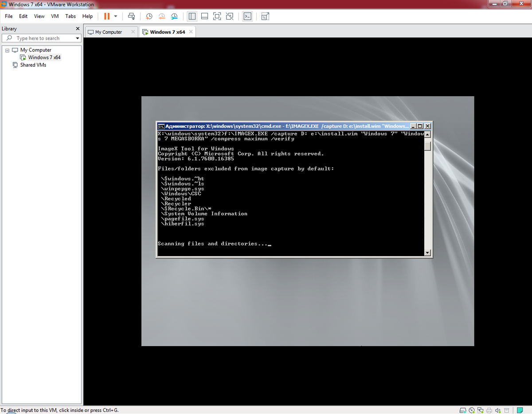Image resolution: width=532 pixels, height=414 pixels.
Task: Click the VMware Workstation title bar icon
Action: click(x=4, y=4)
